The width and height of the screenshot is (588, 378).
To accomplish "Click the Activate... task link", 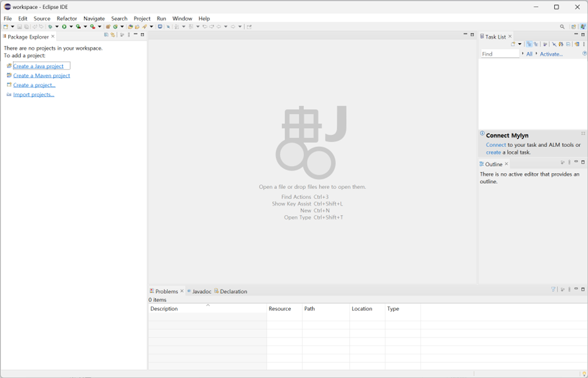I will tap(551, 54).
